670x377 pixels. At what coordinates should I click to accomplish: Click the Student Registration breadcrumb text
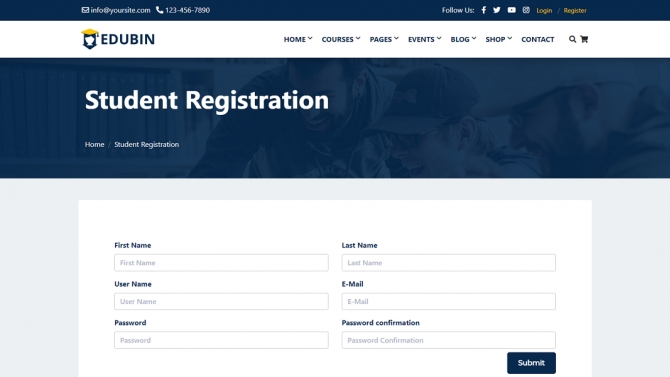147,144
